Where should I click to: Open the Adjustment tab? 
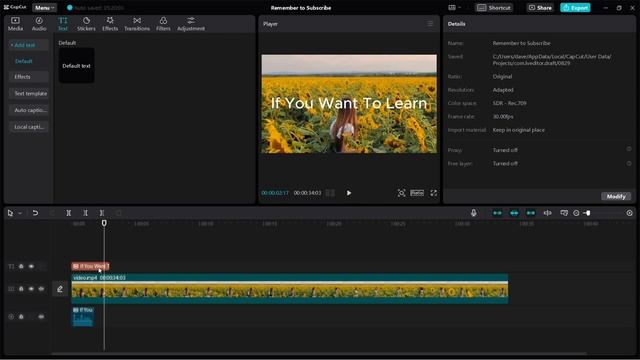click(x=191, y=24)
